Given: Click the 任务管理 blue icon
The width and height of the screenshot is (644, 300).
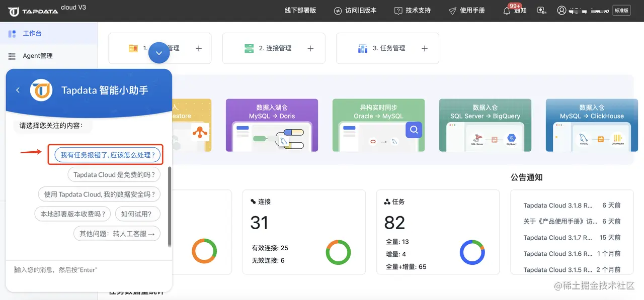Looking at the screenshot, I should point(363,49).
